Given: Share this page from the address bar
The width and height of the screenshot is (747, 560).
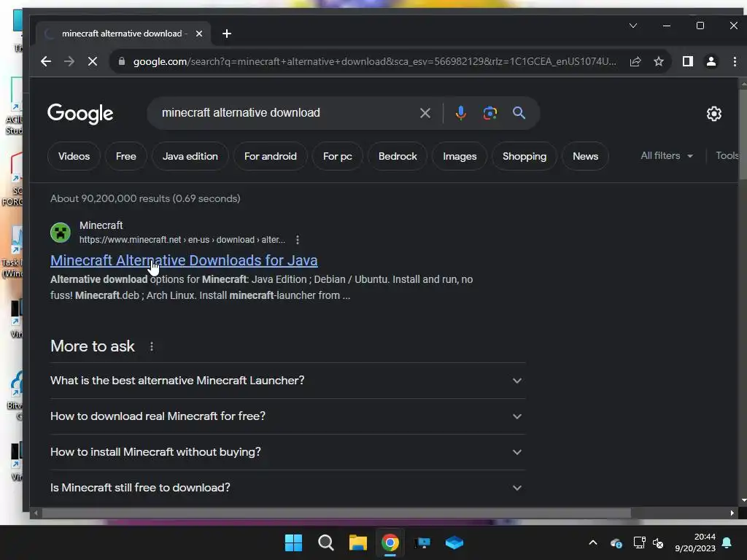Looking at the screenshot, I should (x=635, y=61).
